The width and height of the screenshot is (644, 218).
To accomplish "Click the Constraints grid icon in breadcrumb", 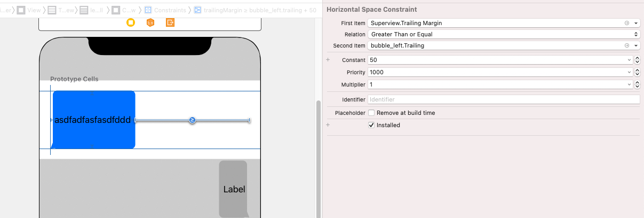I will pyautogui.click(x=148, y=10).
